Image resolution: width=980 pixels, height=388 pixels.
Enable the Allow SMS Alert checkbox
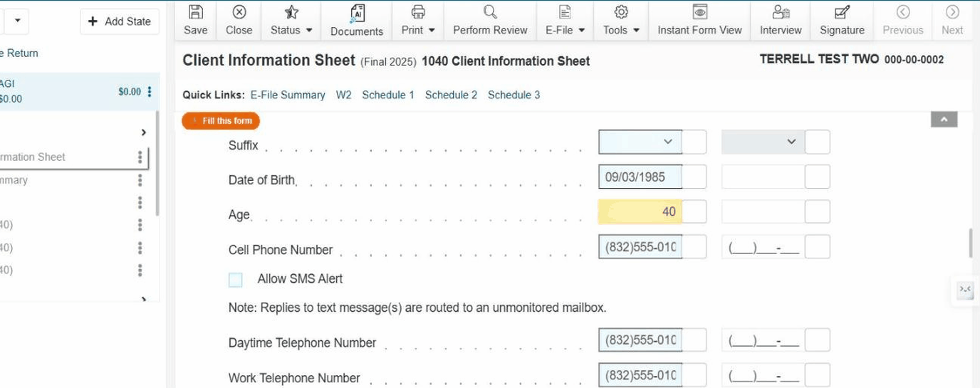pyautogui.click(x=236, y=280)
